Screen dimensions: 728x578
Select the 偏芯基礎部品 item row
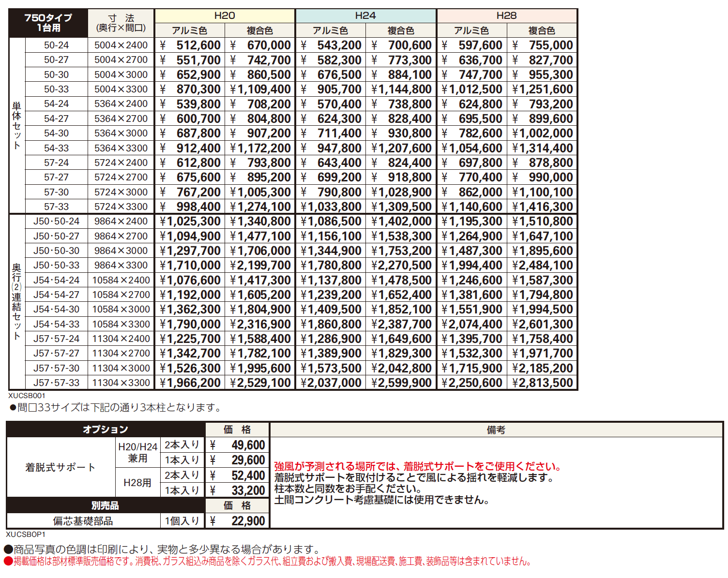point(83,521)
